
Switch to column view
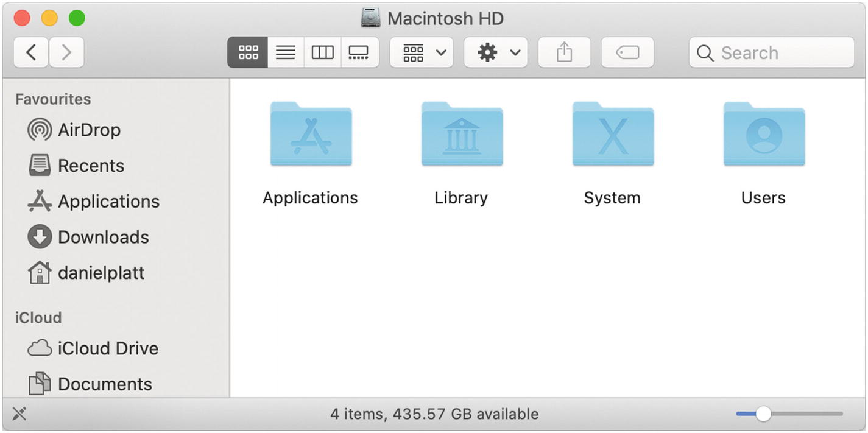coord(322,53)
